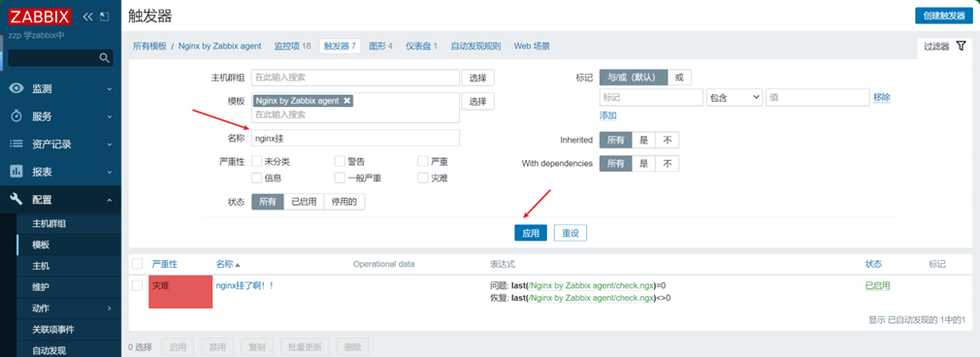Click 应用 to apply the filter
The width and height of the screenshot is (980, 357).
(531, 233)
